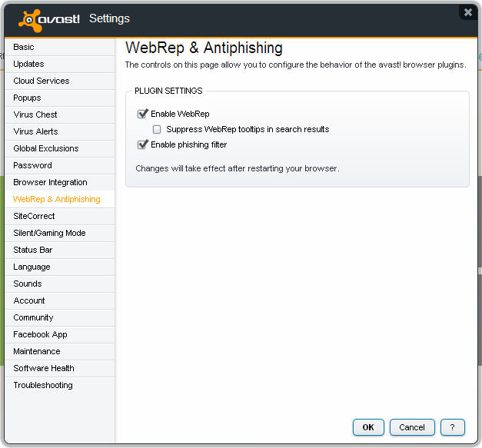Toggle the Enable WebRep checkbox

142,114
